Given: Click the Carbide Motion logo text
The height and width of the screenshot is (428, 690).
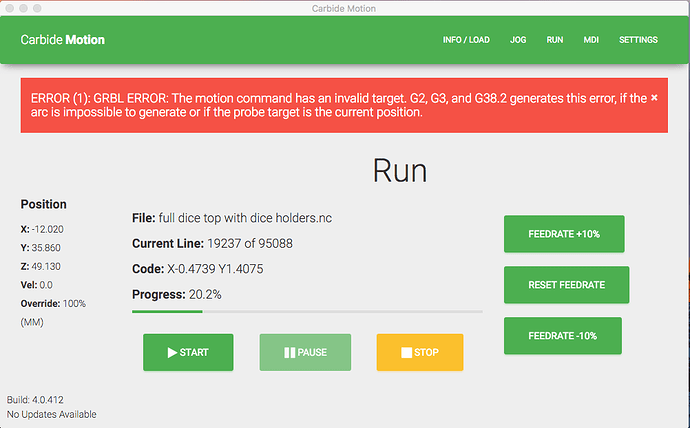Looking at the screenshot, I should tap(62, 40).
